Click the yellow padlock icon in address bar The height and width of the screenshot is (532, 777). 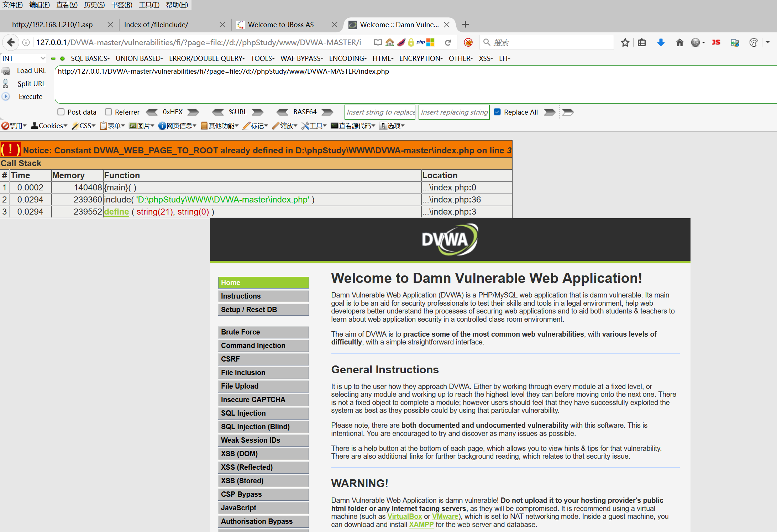(x=411, y=42)
